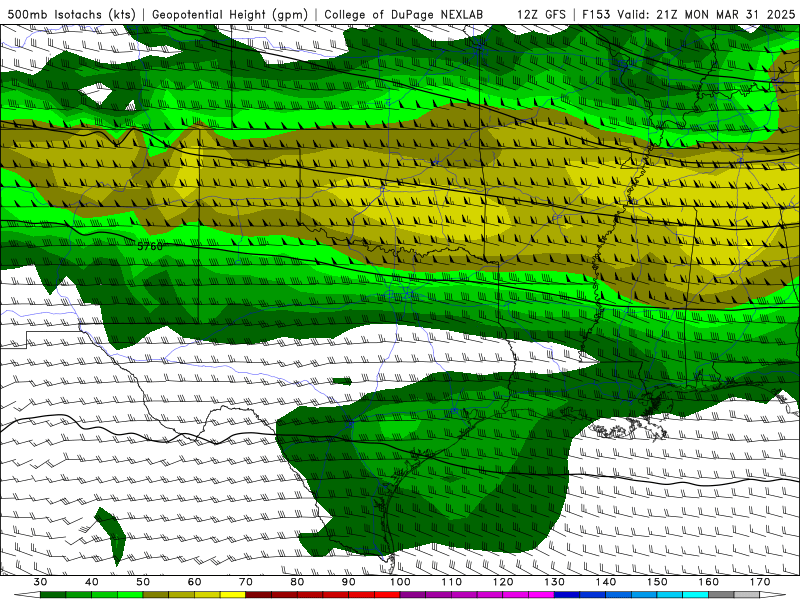Click the dark gray 160-165 kt legend swatch
Screen dimensions: 800x600
pos(721,595)
